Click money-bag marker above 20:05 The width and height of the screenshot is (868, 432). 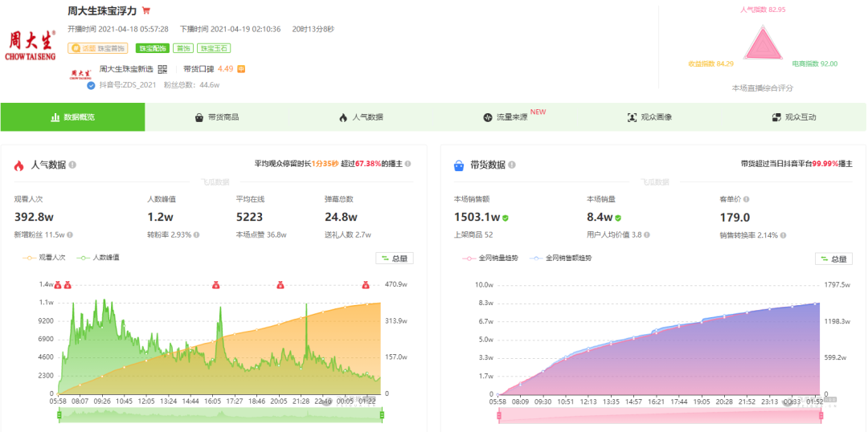280,285
